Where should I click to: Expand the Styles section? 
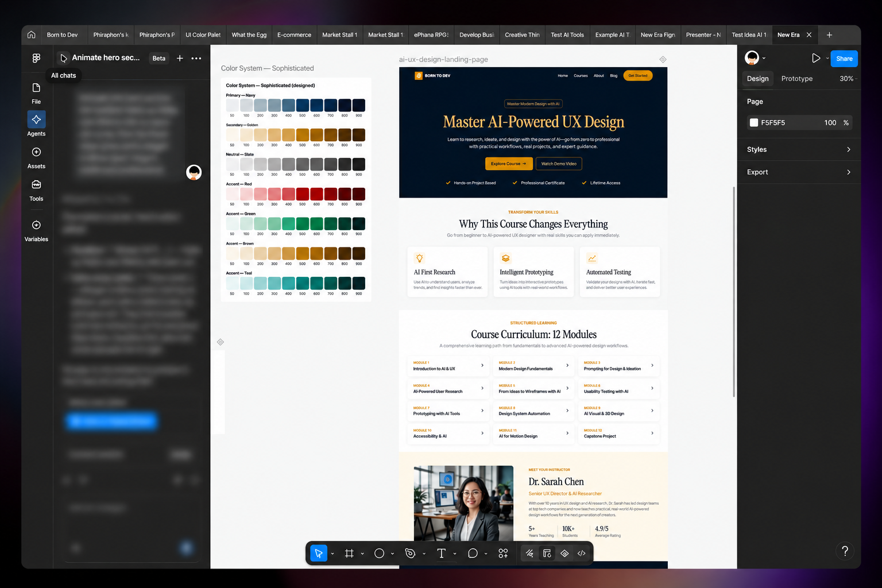click(x=799, y=149)
